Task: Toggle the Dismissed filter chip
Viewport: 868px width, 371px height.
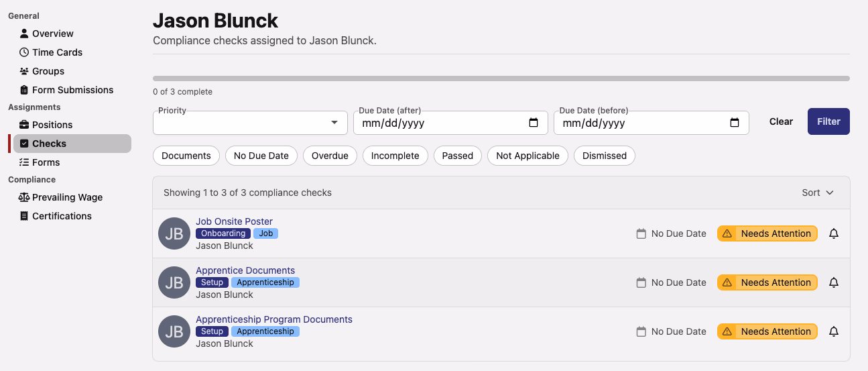Action: tap(605, 156)
